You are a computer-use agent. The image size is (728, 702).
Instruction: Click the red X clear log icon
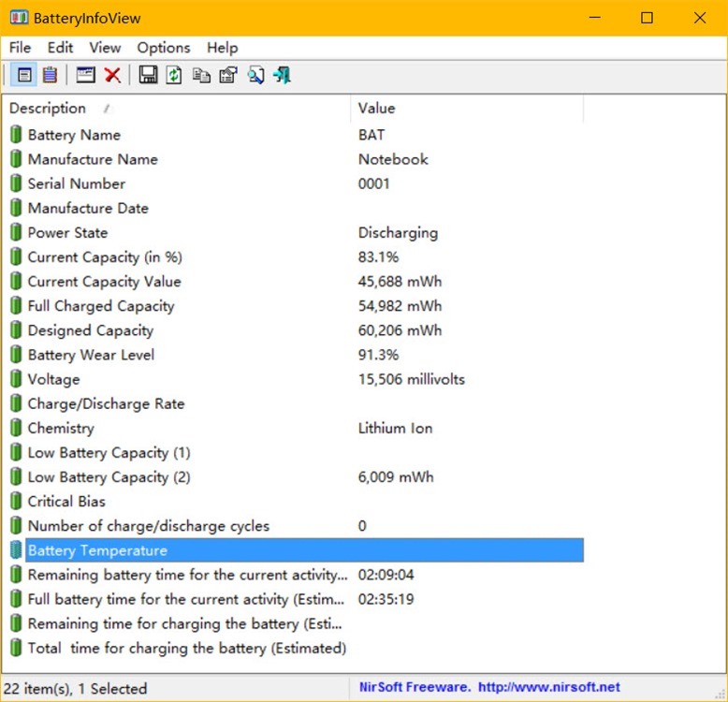[x=112, y=75]
